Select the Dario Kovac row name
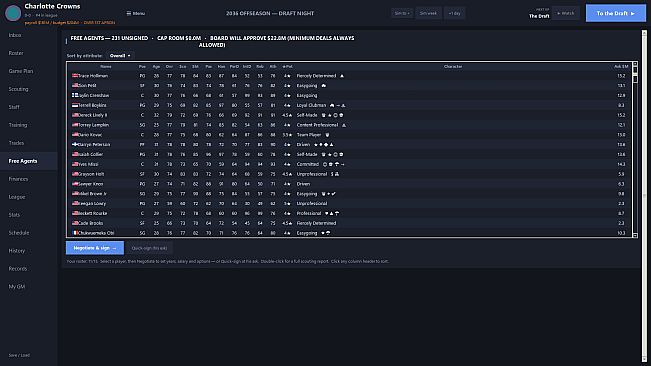Viewport: 651px width, 366px height. point(90,135)
